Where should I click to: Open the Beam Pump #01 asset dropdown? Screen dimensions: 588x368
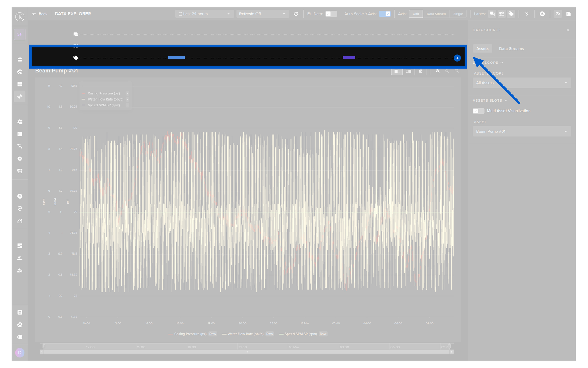522,131
